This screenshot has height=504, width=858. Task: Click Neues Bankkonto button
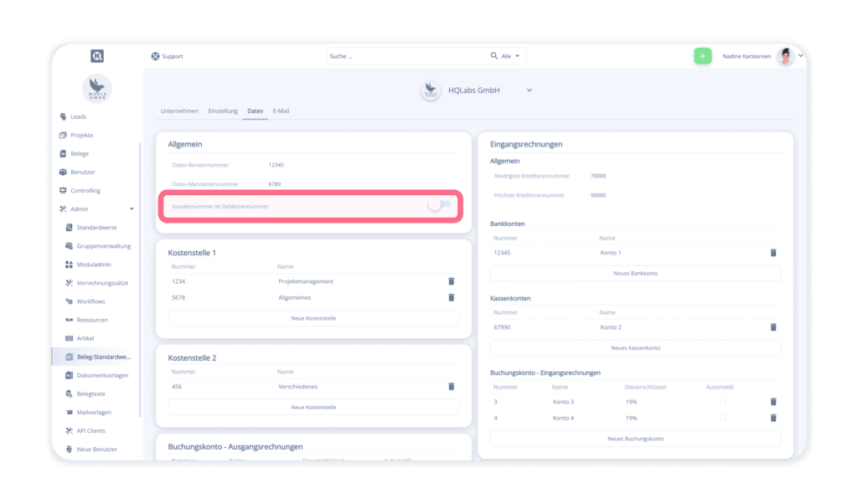pyautogui.click(x=635, y=273)
